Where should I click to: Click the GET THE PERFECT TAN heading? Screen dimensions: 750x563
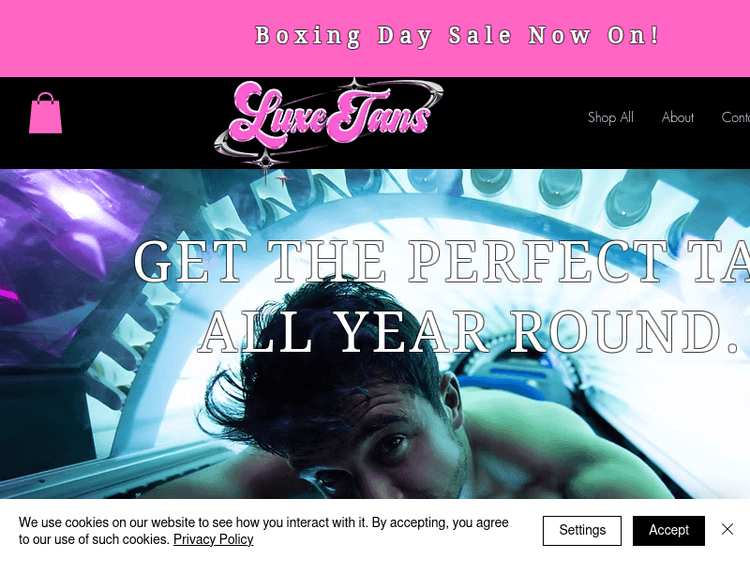click(x=441, y=261)
